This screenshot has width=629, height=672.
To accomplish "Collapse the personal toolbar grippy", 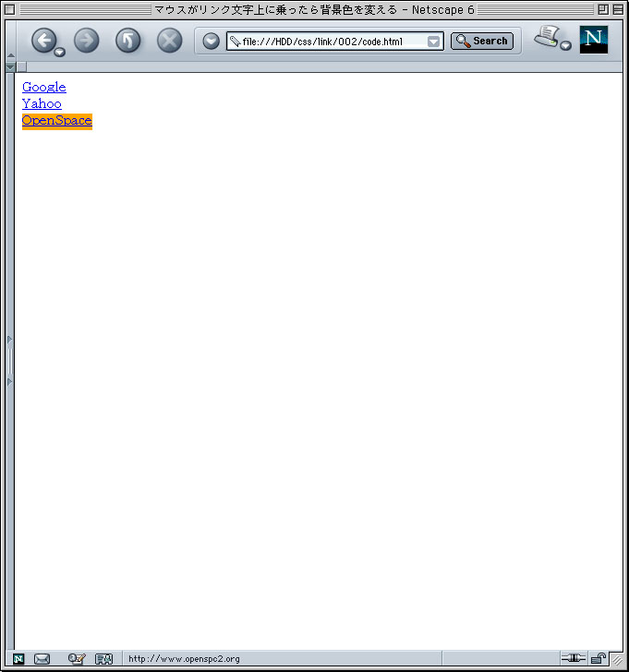I will point(11,67).
